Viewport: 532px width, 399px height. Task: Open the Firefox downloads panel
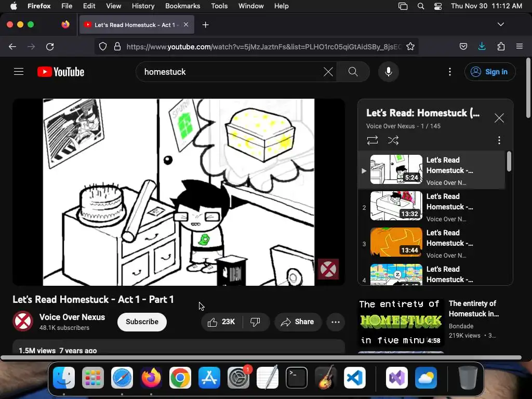point(482,46)
